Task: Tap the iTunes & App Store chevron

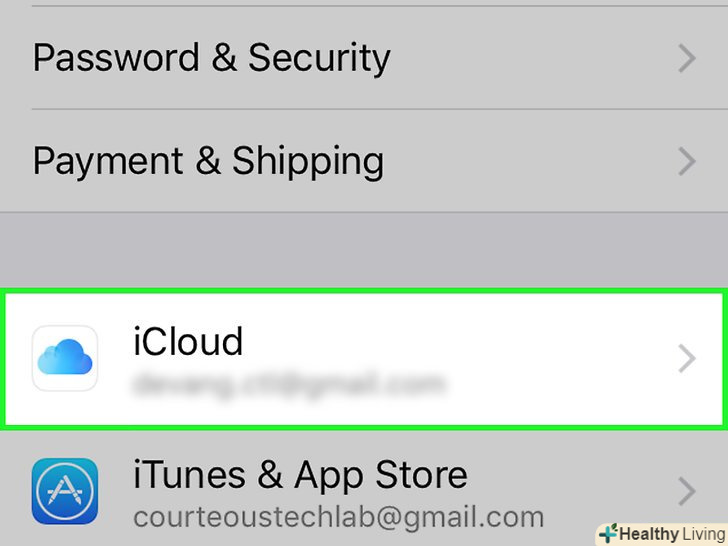Action: [x=687, y=491]
